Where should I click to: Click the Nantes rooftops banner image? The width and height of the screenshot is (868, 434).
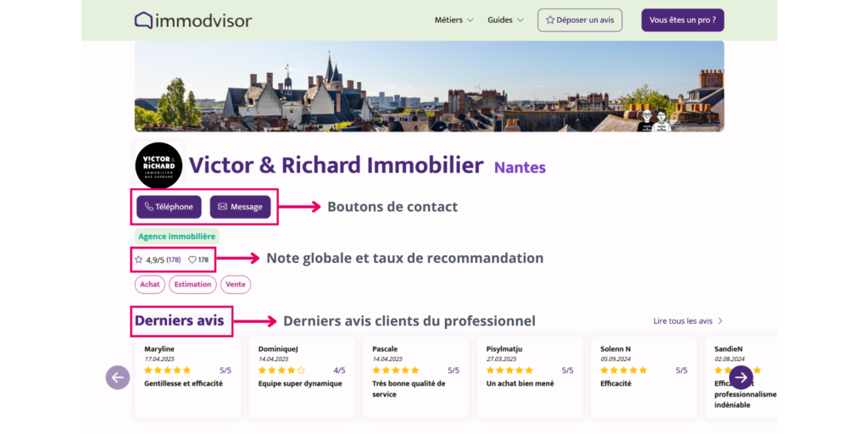point(429,86)
